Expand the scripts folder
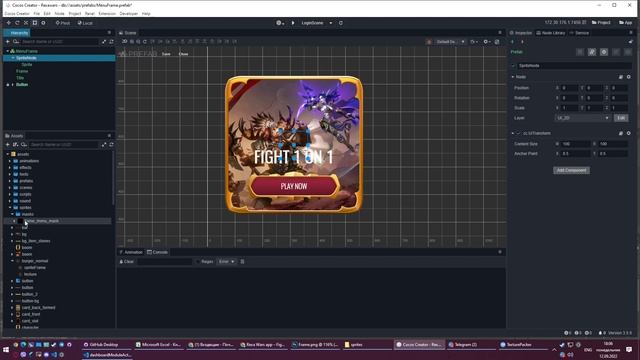This screenshot has height=360, width=640. tap(10, 194)
